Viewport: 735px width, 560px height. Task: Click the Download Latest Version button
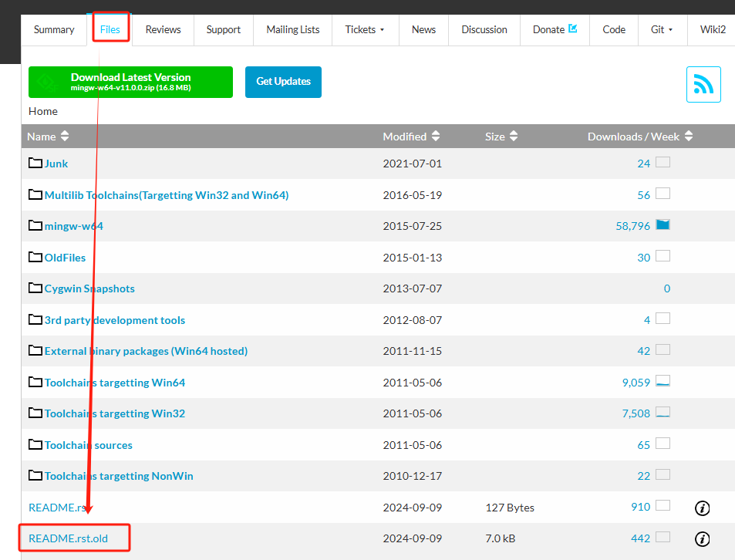[130, 82]
